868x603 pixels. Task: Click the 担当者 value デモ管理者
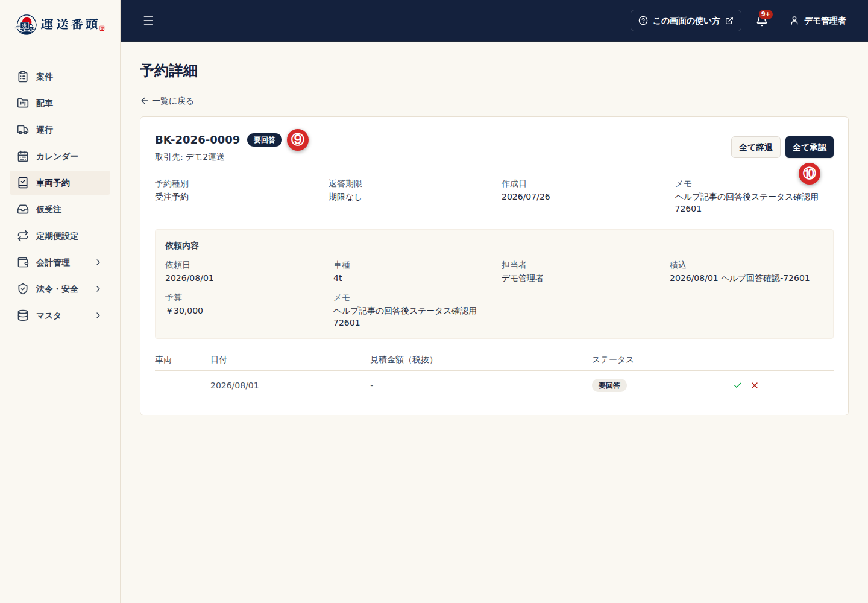click(523, 278)
